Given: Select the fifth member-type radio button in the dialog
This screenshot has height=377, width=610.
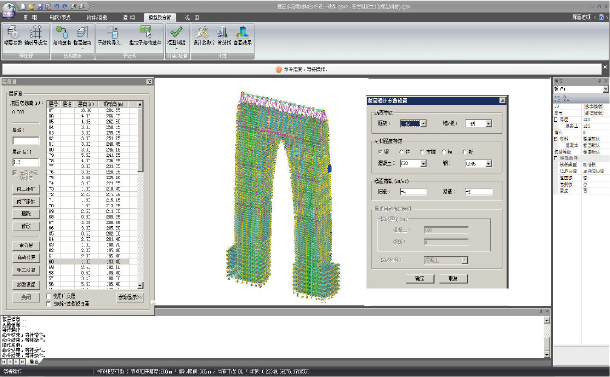Looking at the screenshot, I should 465,152.
